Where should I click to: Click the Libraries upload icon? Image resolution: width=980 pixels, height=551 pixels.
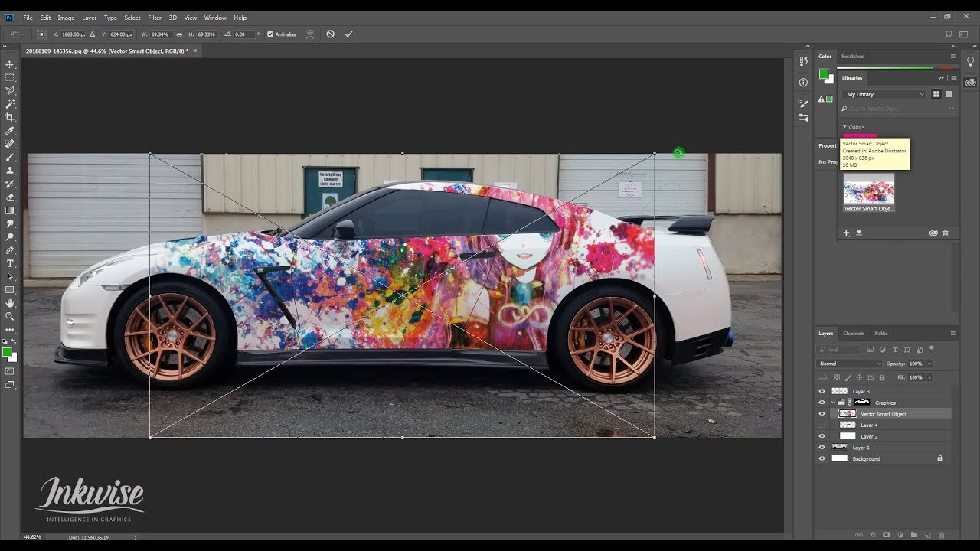click(859, 233)
